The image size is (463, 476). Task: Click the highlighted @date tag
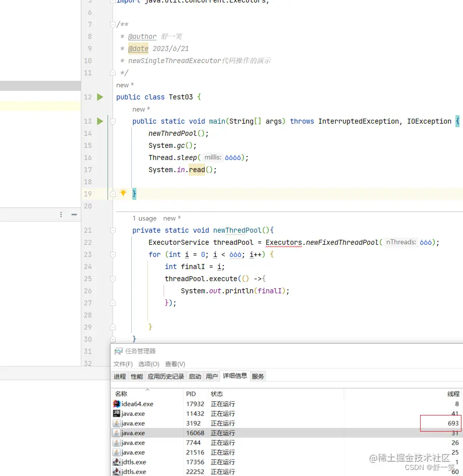click(x=138, y=49)
